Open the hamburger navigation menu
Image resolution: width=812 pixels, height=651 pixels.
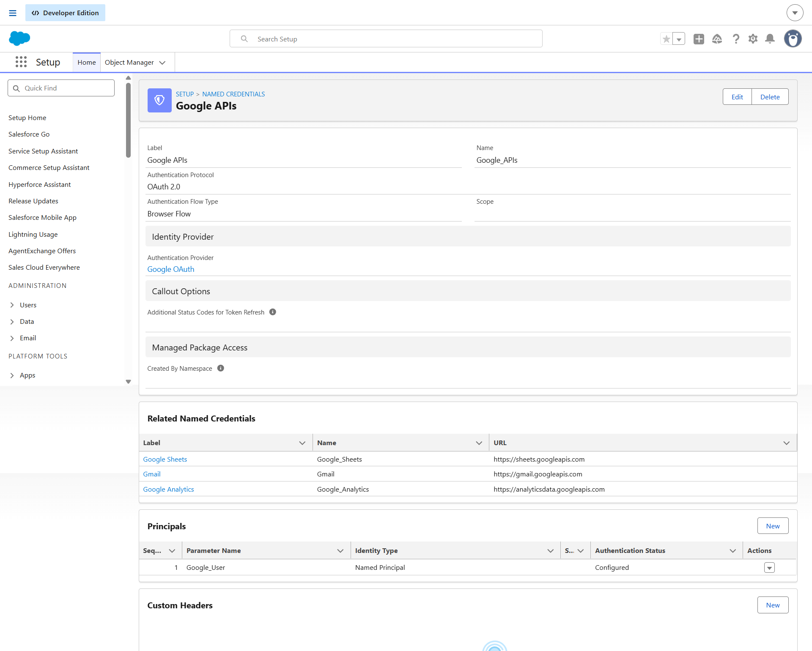13,13
